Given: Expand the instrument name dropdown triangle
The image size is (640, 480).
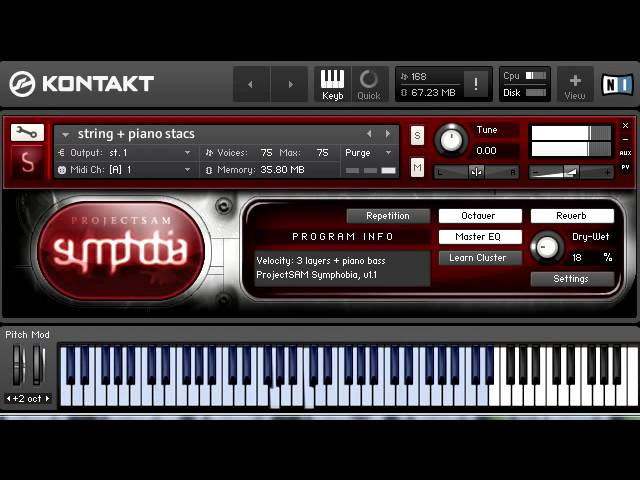Looking at the screenshot, I should pyautogui.click(x=65, y=134).
